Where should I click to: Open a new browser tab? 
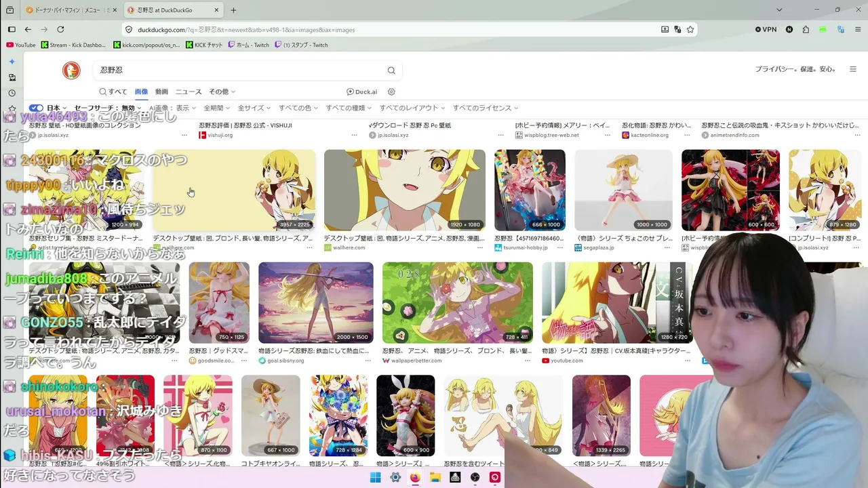click(x=233, y=10)
